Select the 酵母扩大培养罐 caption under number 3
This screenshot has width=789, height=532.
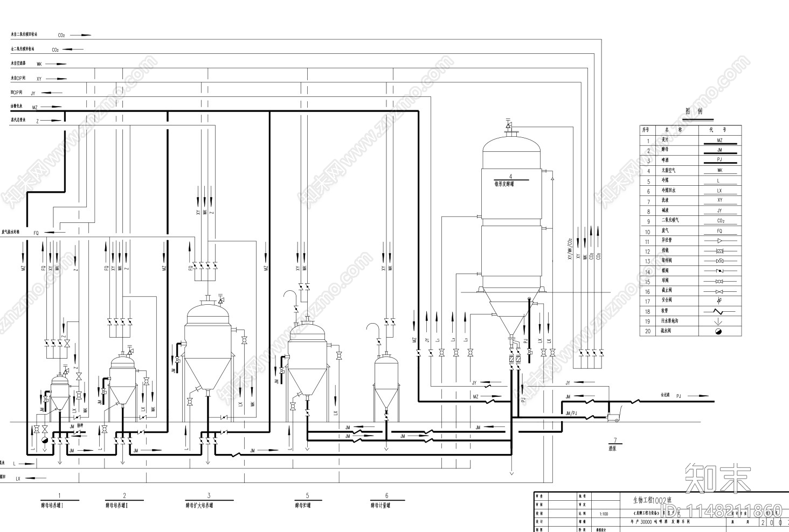coord(199,506)
